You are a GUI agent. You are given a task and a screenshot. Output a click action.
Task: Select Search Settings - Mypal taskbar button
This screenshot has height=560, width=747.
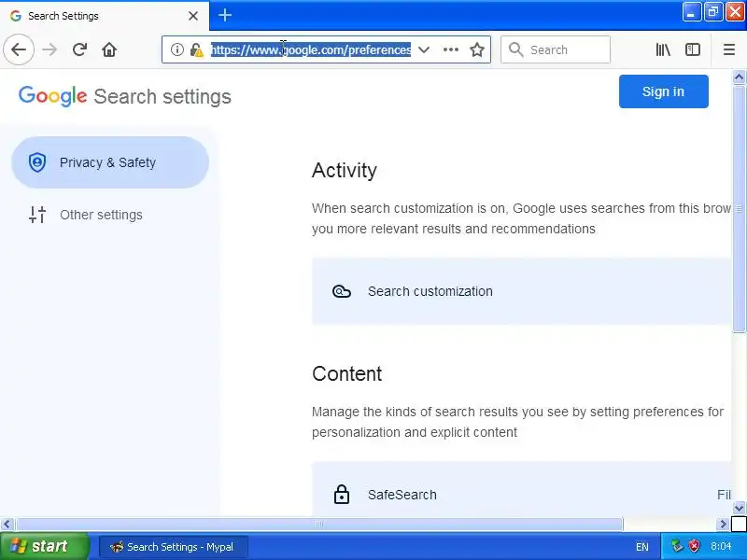174,547
